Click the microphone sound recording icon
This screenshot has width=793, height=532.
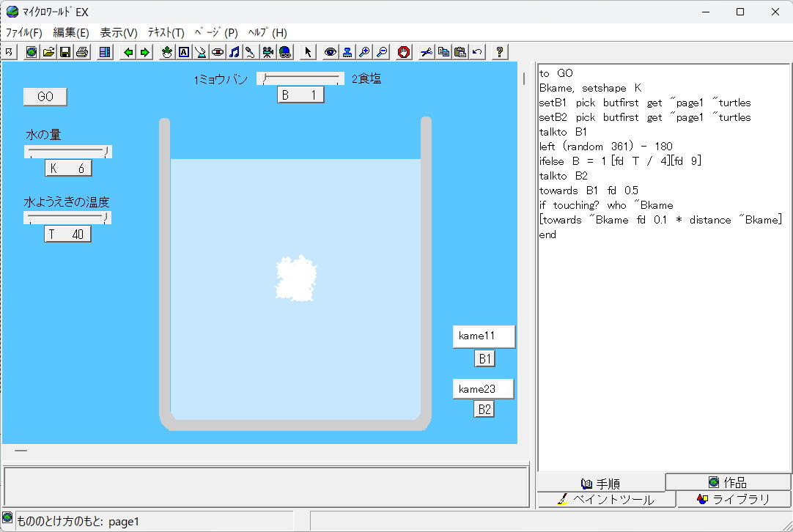point(251,52)
